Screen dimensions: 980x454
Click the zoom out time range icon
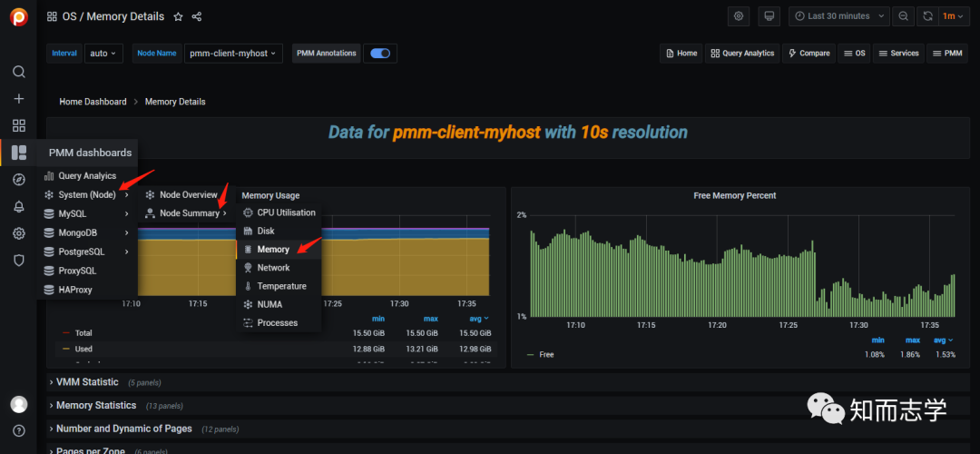903,16
